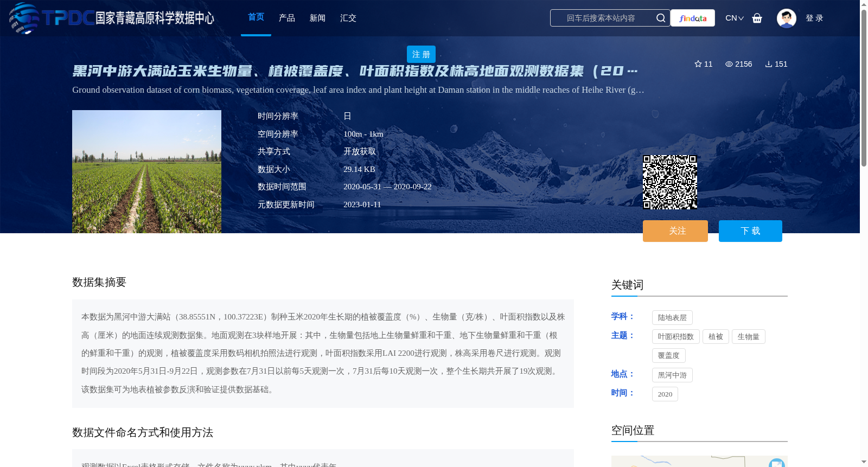
Task: Click the English dataset title text
Action: point(358,89)
